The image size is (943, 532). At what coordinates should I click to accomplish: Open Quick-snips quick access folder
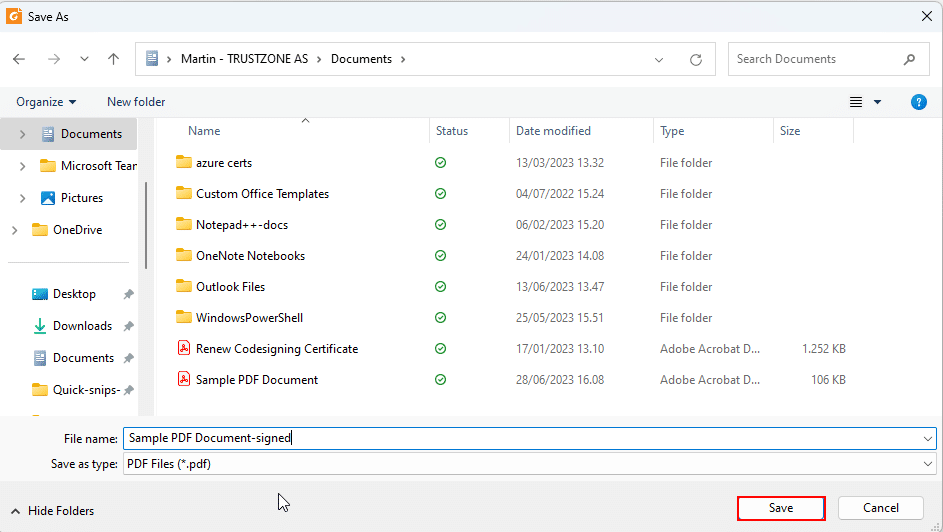point(86,390)
